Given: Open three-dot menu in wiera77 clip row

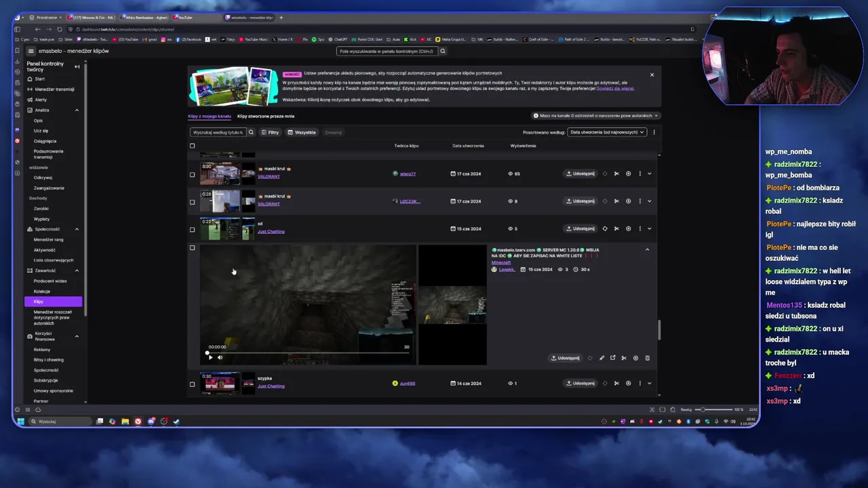Looking at the screenshot, I should (639, 174).
